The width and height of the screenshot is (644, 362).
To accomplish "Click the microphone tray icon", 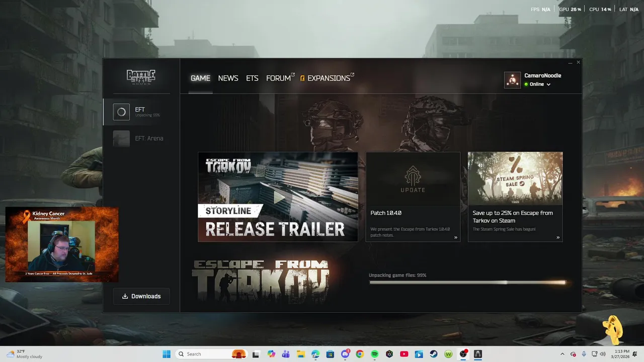I will [584, 354].
